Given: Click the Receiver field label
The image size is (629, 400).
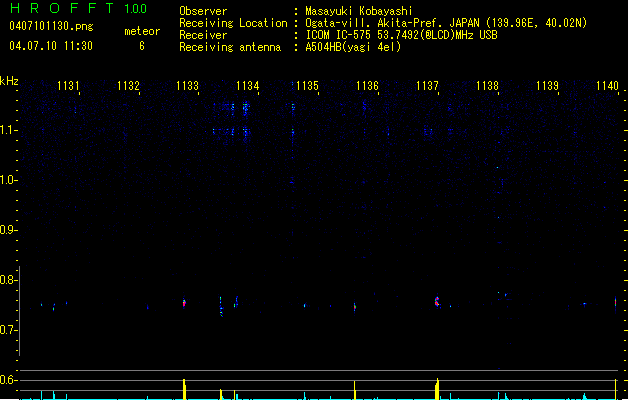Looking at the screenshot, I should pyautogui.click(x=203, y=35).
